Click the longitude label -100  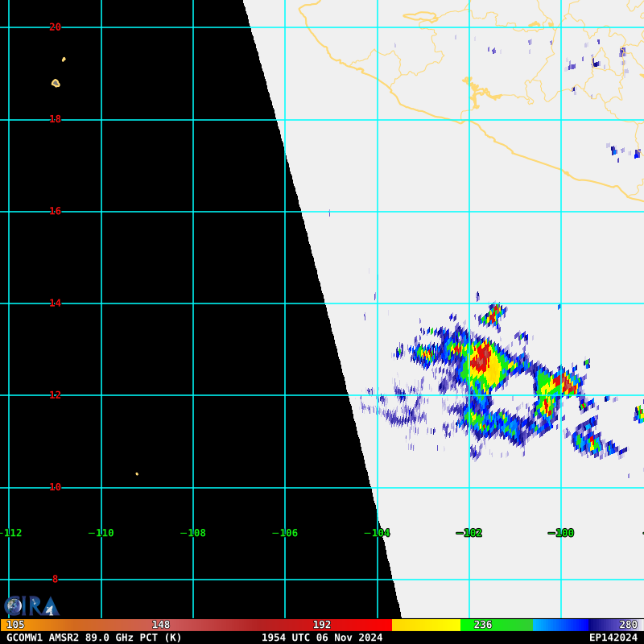click(561, 533)
